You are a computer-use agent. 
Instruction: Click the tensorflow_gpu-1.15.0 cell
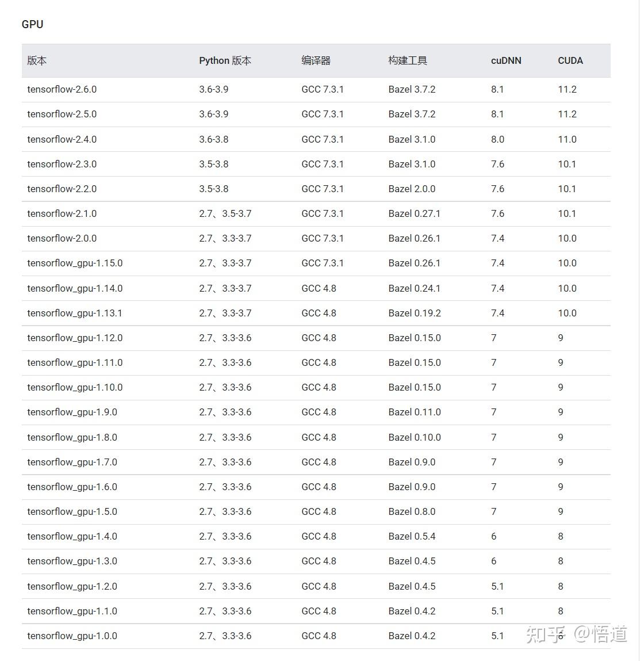pos(75,263)
